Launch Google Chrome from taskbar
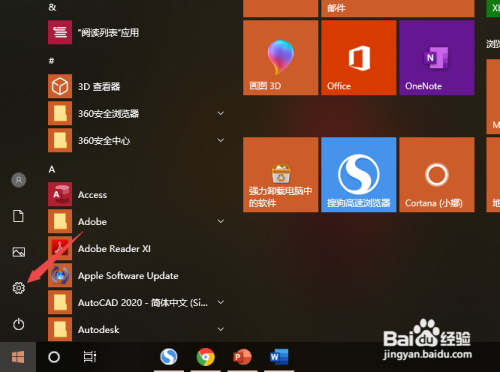 [x=205, y=357]
